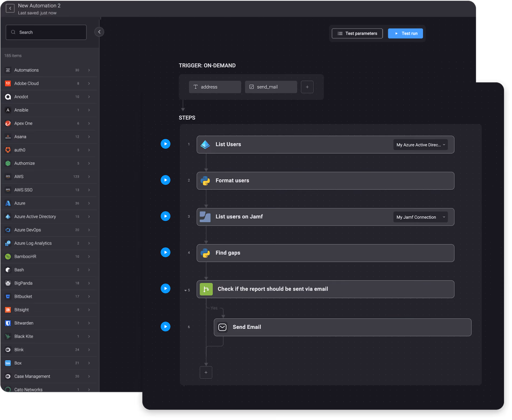Click the Python icon on the Find gaps step
This screenshot has width=512, height=420.
205,253
